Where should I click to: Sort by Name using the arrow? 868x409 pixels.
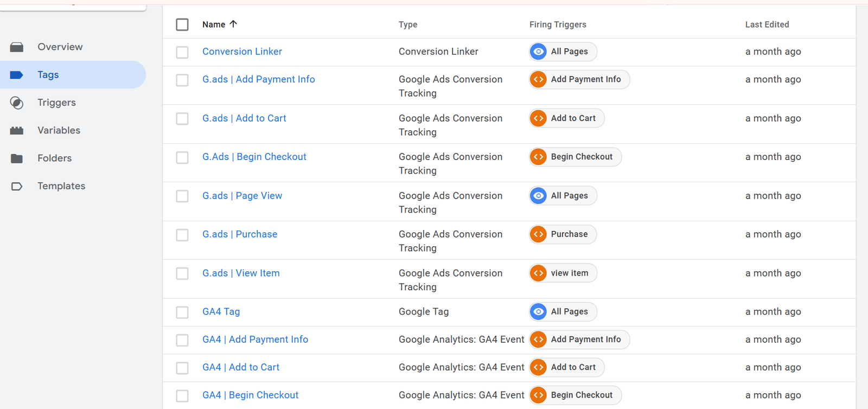233,24
